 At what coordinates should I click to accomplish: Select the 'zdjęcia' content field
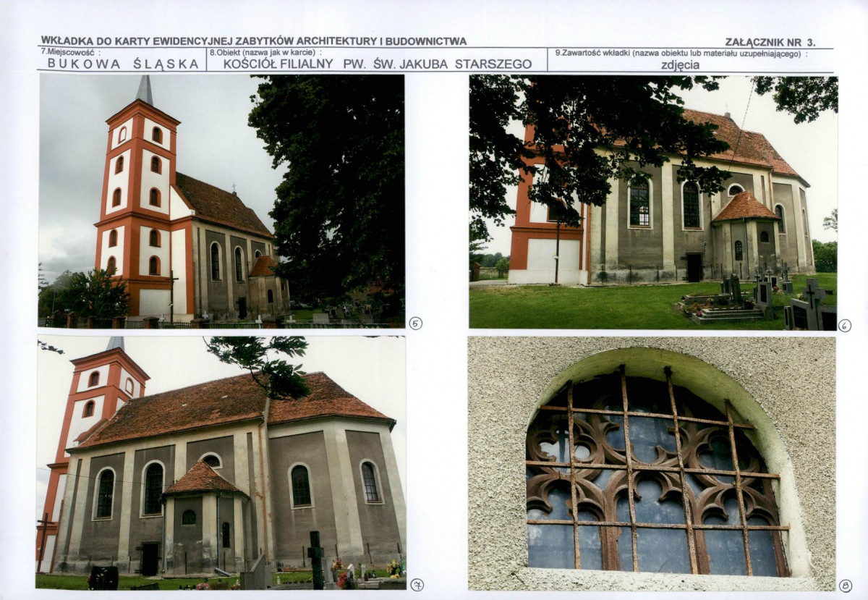(x=680, y=64)
